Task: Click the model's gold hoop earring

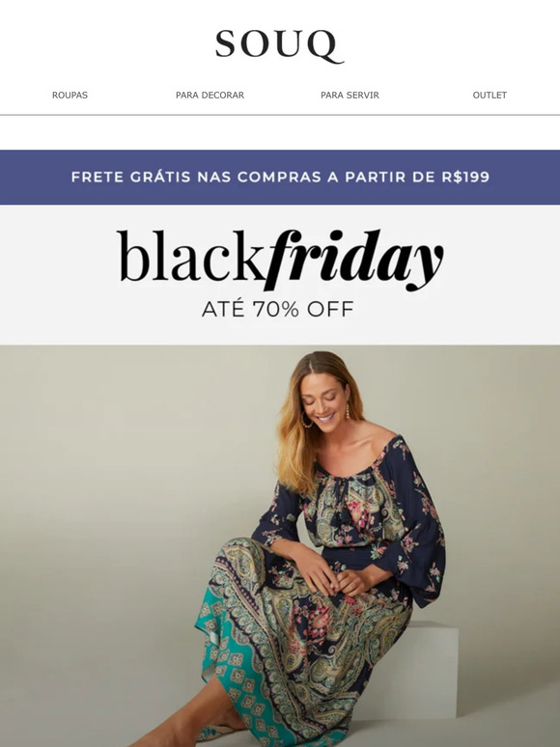Action: (306, 420)
